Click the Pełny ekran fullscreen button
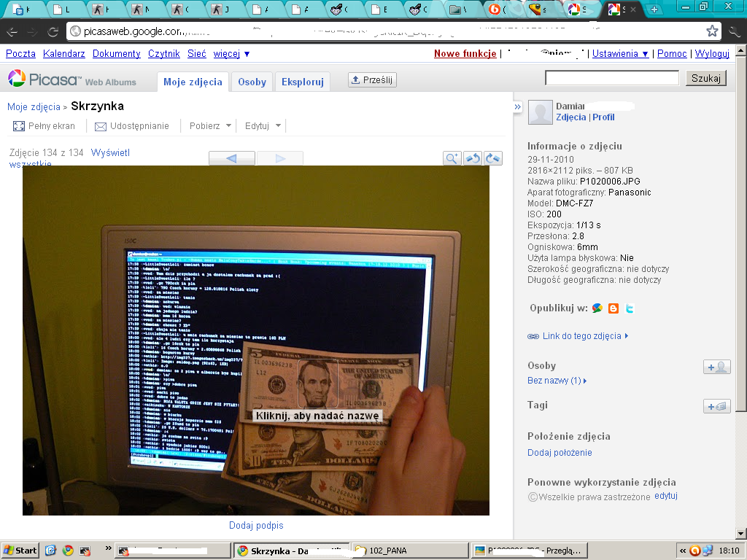The width and height of the screenshot is (747, 560). pyautogui.click(x=44, y=126)
